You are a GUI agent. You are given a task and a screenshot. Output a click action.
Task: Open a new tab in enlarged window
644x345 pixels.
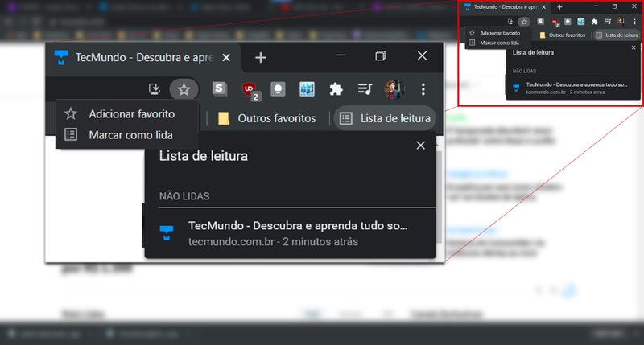[260, 57]
